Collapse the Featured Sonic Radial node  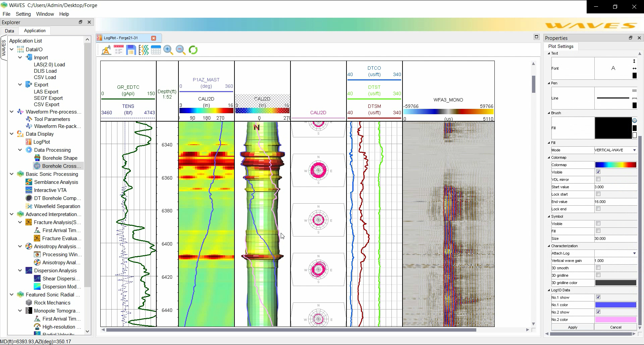point(12,294)
